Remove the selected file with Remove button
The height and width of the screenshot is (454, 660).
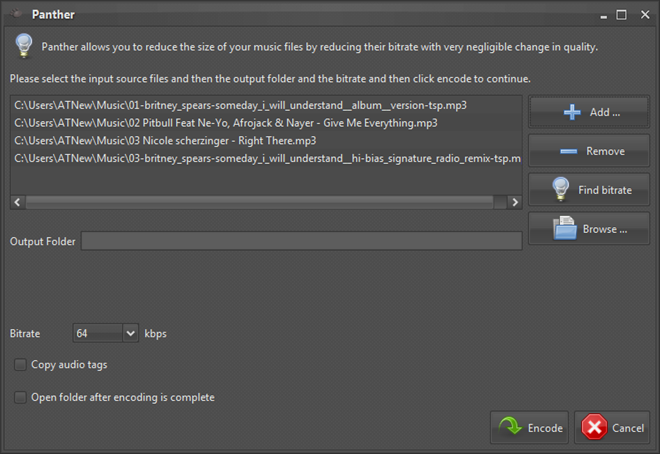[x=589, y=151]
